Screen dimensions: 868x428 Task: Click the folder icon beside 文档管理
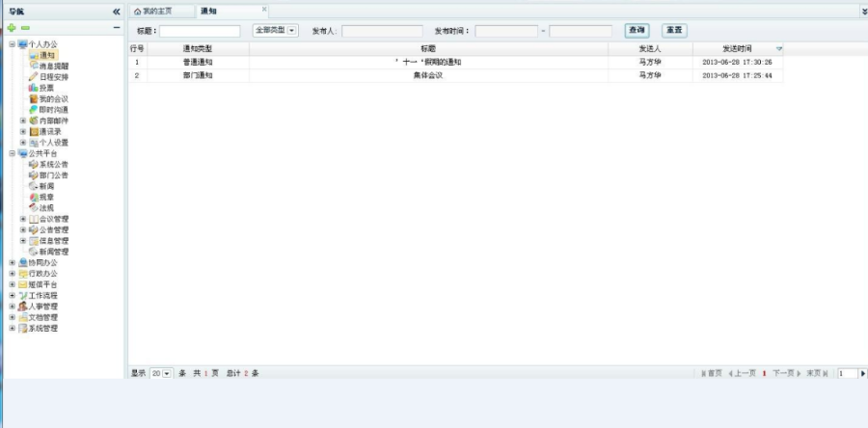tap(23, 317)
